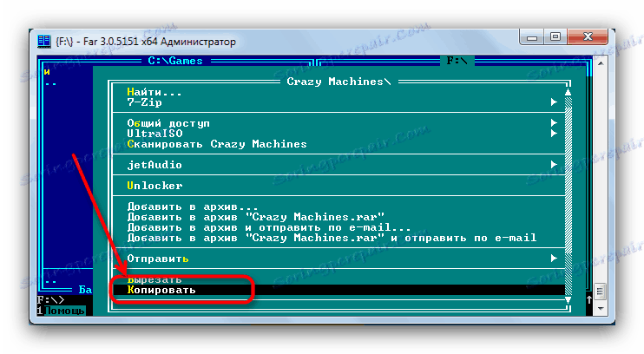Click the Crazy Machines\ menu title
This screenshot has height=354, width=644.
pos(338,82)
